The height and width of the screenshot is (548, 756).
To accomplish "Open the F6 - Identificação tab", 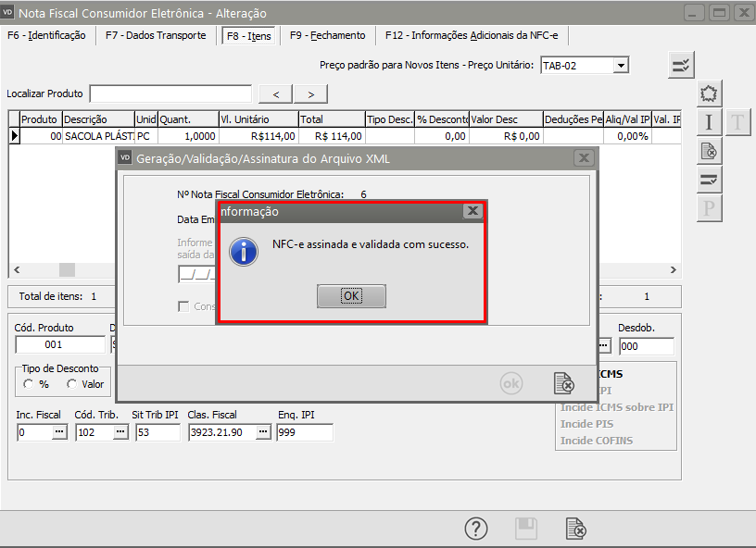I will (46, 35).
